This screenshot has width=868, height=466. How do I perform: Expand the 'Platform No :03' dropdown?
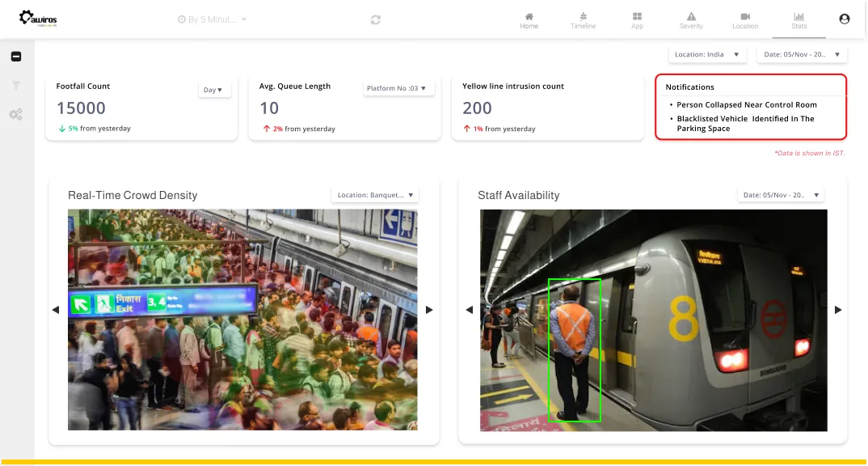[x=398, y=88]
